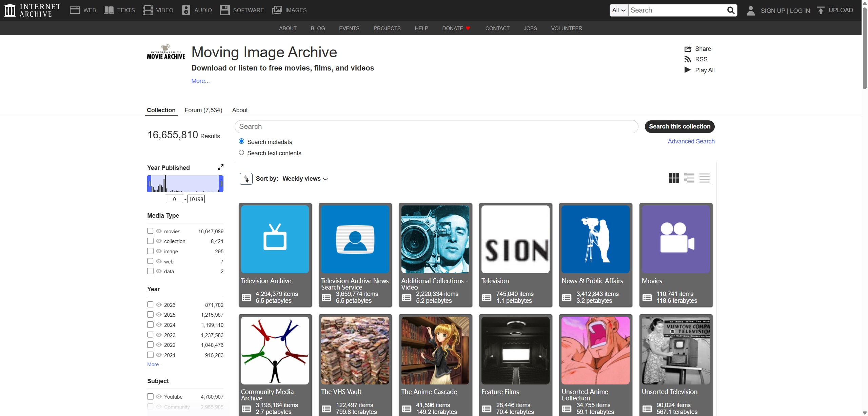Click the eye icon beside 2022
The height and width of the screenshot is (416, 868).
(159, 345)
